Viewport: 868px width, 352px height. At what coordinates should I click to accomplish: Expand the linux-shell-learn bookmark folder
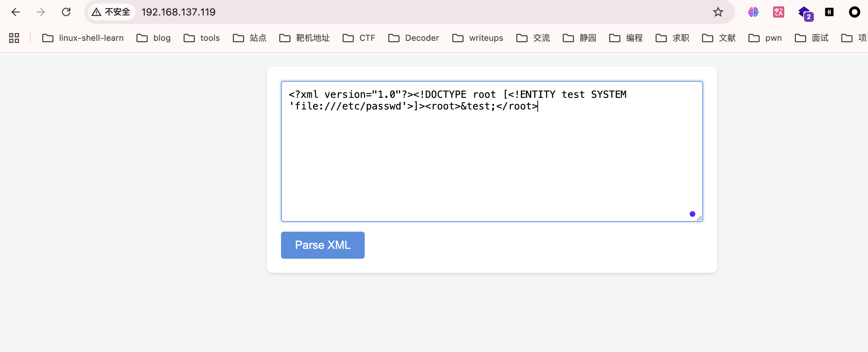click(83, 38)
